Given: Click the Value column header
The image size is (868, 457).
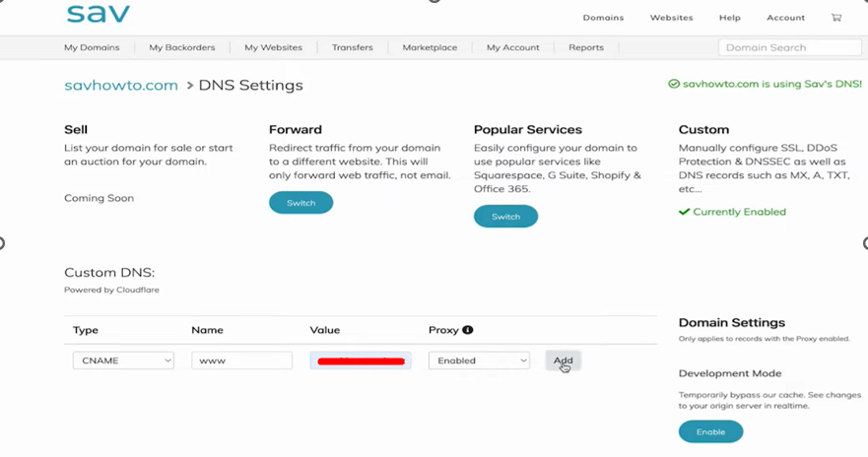Looking at the screenshot, I should coord(325,330).
